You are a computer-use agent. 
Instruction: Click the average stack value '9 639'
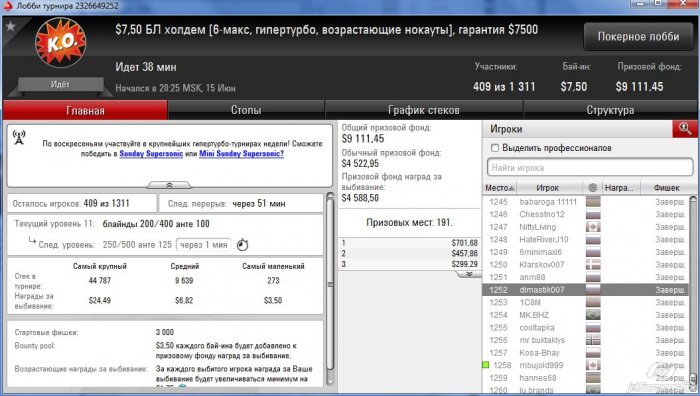tap(184, 281)
